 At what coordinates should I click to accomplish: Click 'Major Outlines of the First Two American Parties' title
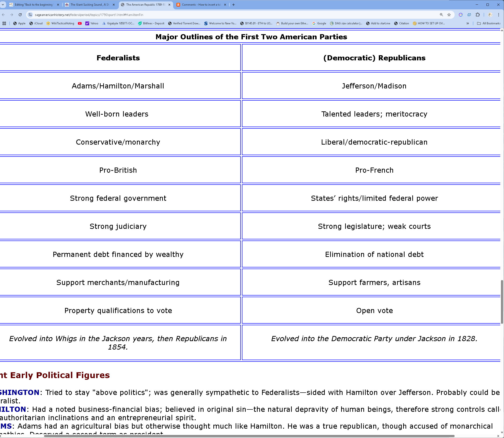pyautogui.click(x=251, y=37)
